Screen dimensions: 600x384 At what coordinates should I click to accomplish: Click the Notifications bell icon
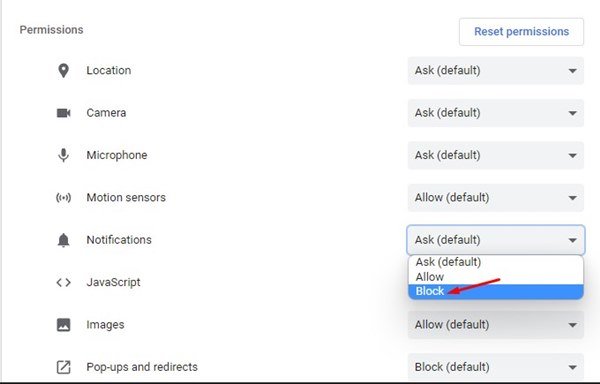click(64, 240)
